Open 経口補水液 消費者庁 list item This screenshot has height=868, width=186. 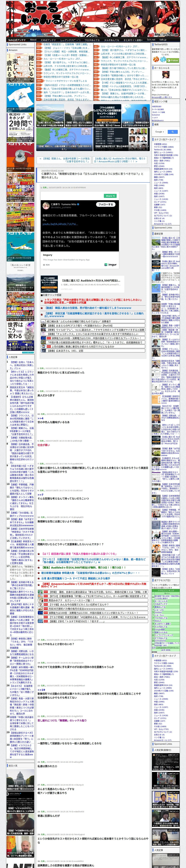point(93,321)
